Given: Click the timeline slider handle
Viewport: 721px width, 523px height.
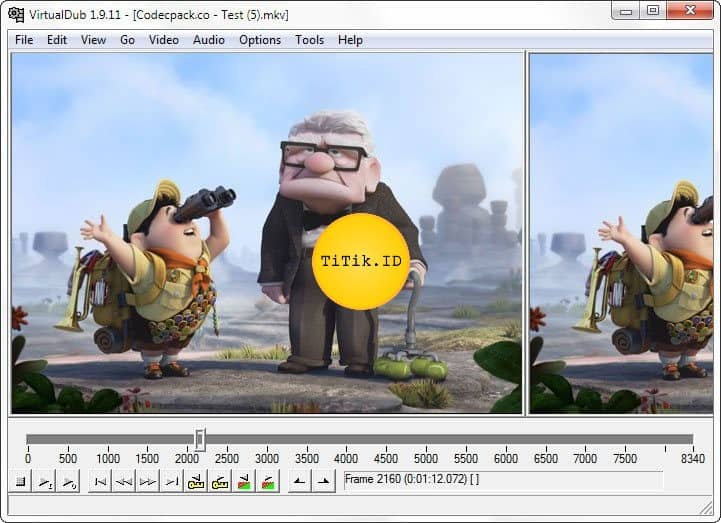Looking at the screenshot, I should tap(200, 439).
